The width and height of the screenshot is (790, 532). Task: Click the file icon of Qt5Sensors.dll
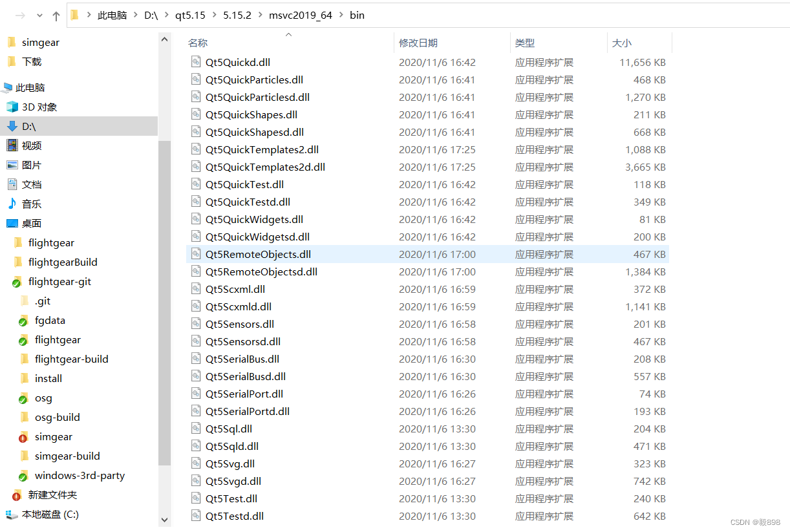196,324
